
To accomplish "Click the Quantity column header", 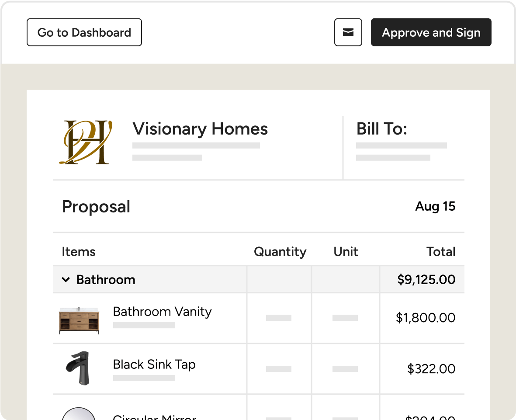I will [280, 252].
